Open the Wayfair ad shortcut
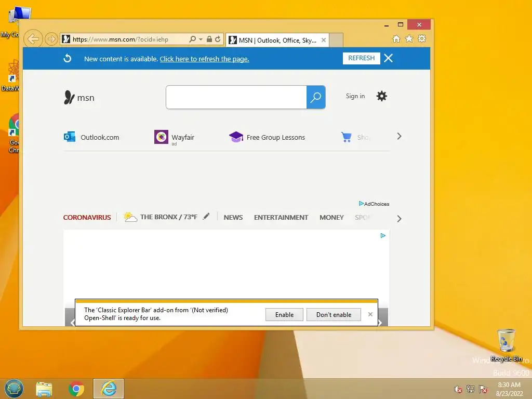The width and height of the screenshot is (532, 399). 175,137
